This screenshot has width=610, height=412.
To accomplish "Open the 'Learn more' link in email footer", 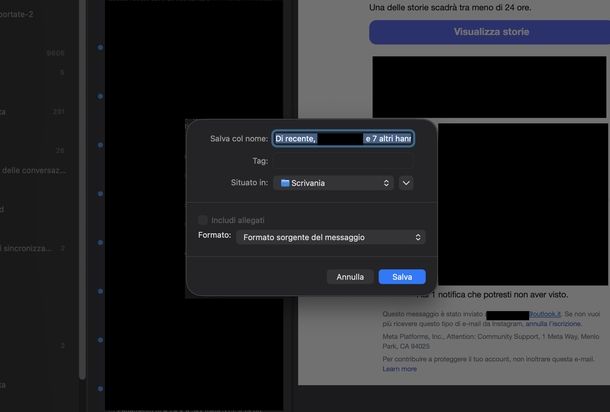I will pos(400,369).
